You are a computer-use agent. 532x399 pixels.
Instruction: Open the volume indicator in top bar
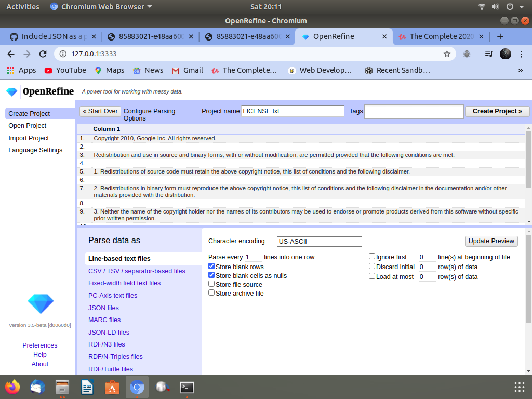[495, 7]
